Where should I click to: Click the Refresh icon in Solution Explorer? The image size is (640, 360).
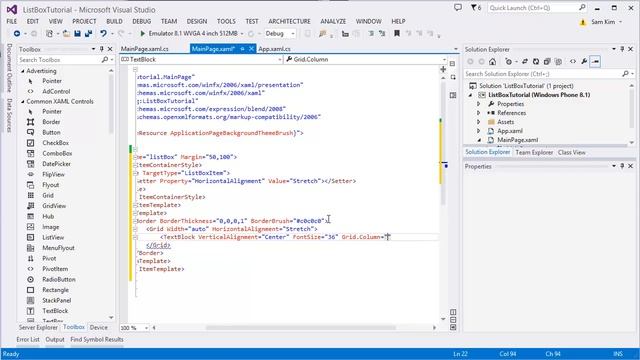click(536, 62)
